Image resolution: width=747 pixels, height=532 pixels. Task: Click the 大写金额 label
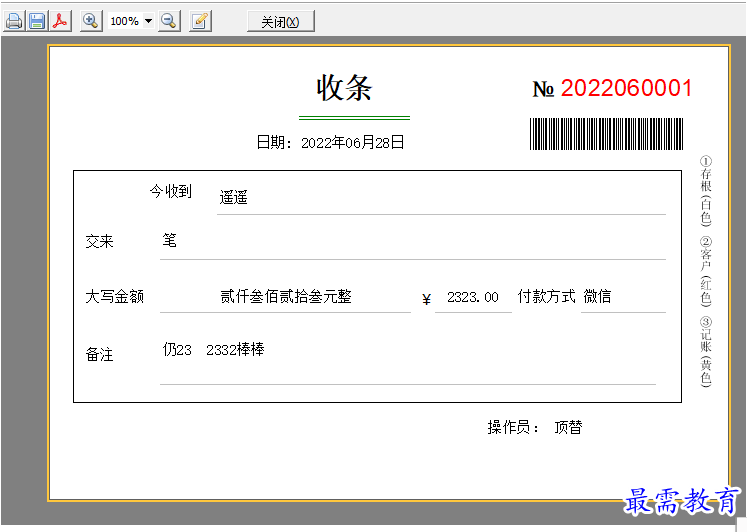(x=114, y=296)
